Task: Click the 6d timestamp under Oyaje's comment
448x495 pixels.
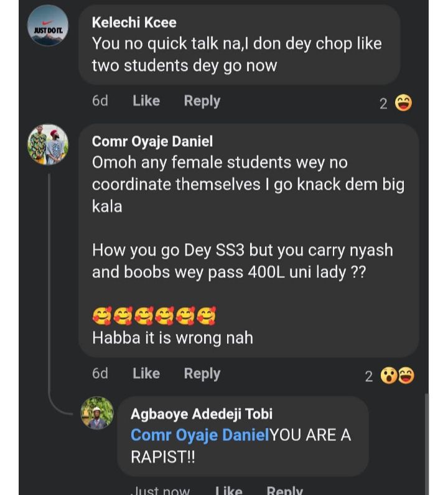Action: [x=100, y=373]
